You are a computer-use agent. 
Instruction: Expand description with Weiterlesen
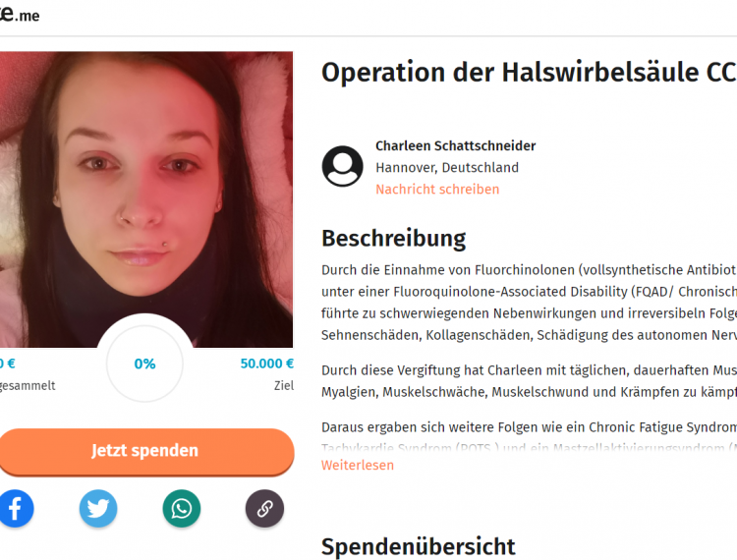pos(358,465)
